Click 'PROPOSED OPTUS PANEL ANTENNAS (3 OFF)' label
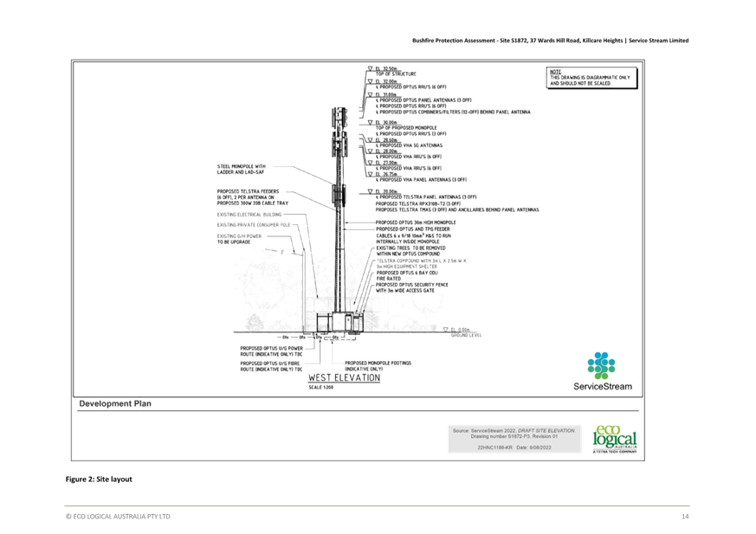Screen dimensions: 756x534 [x=423, y=100]
